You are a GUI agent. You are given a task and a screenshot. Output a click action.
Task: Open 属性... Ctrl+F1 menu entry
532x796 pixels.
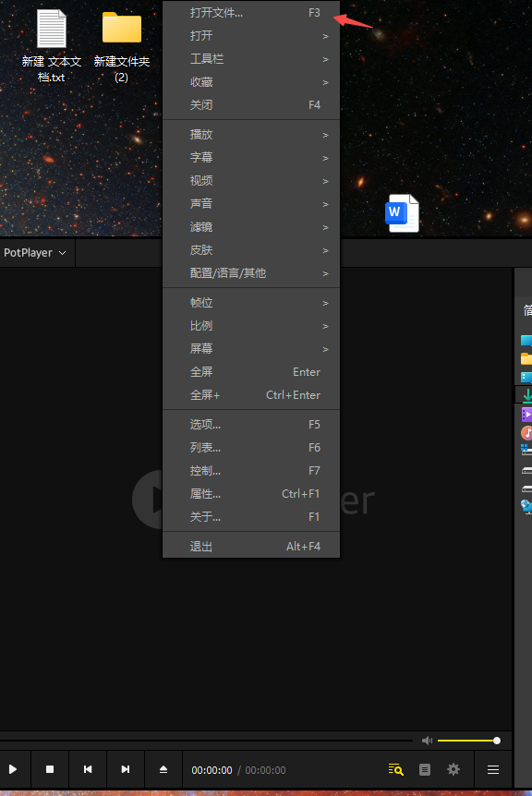point(251,493)
